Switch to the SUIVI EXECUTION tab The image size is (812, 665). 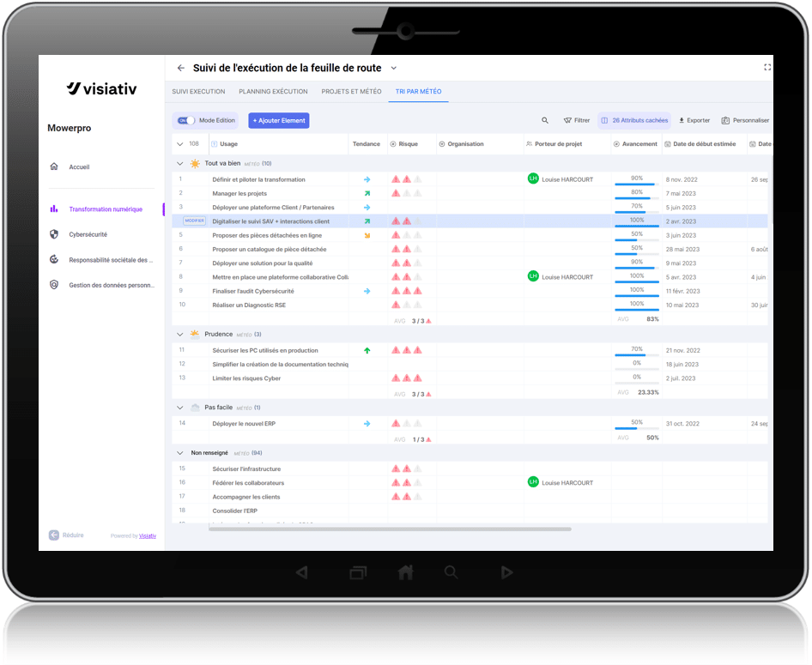pyautogui.click(x=198, y=92)
